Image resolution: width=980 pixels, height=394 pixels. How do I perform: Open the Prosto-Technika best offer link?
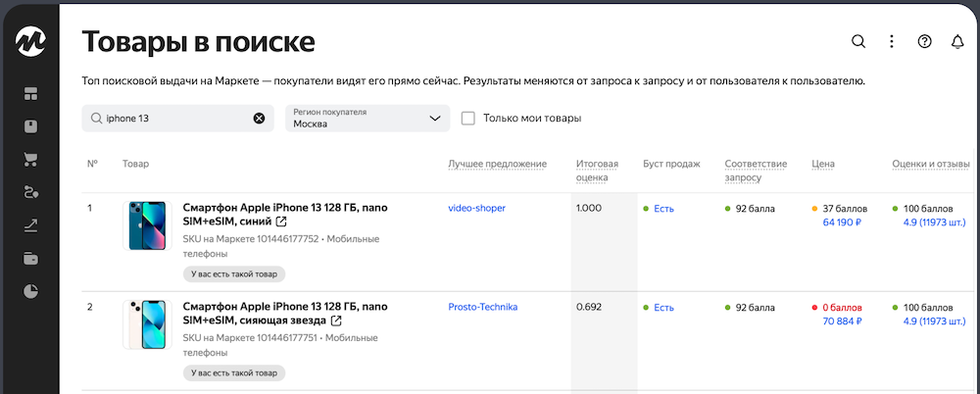click(x=482, y=307)
